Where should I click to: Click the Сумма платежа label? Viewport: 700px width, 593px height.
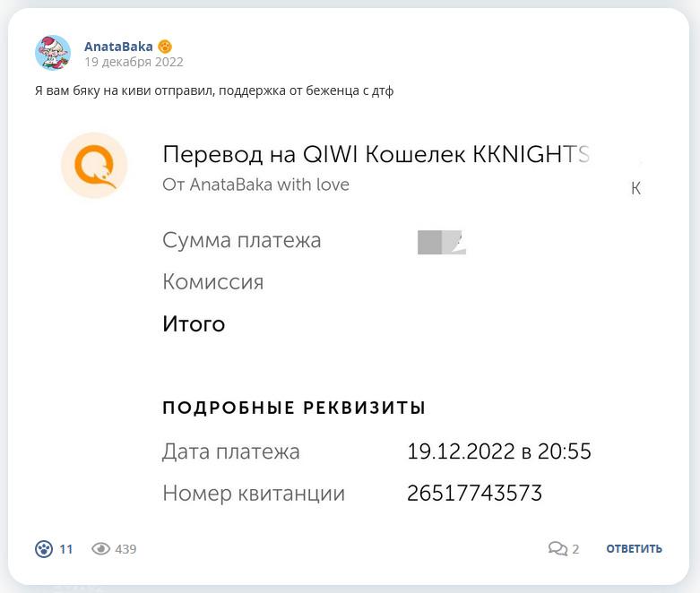[x=241, y=240]
